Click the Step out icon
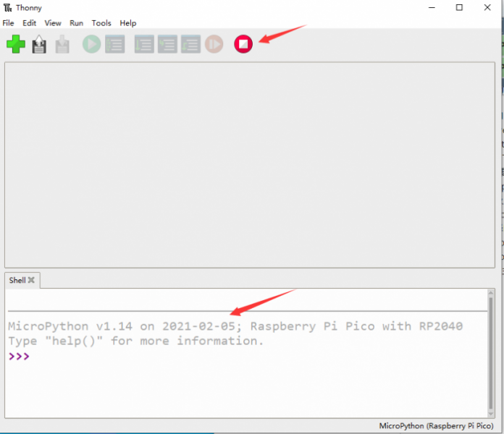The width and height of the screenshot is (504, 434). pos(190,45)
